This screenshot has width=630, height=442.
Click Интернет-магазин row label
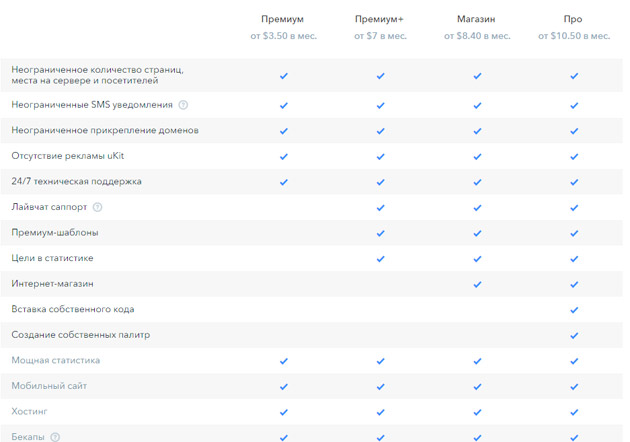point(52,284)
